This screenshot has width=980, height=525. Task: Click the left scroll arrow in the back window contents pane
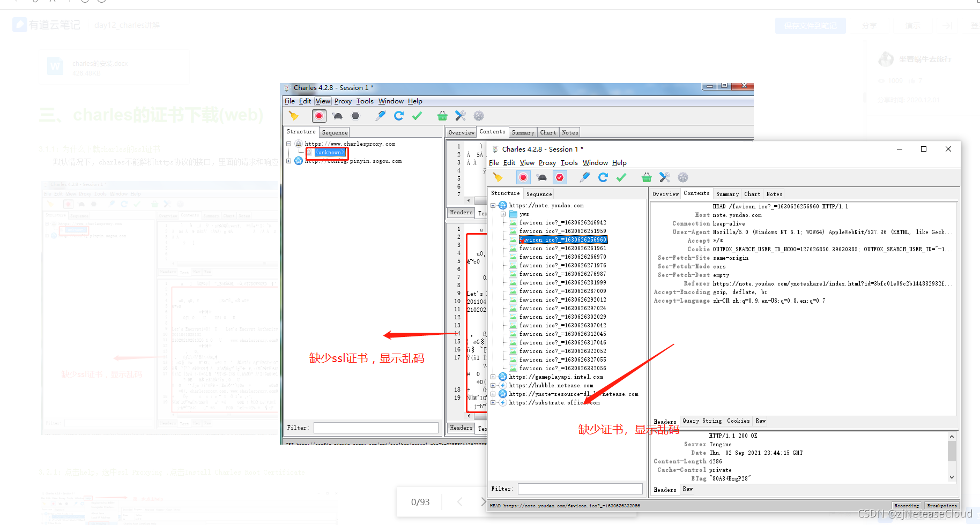[x=469, y=200]
